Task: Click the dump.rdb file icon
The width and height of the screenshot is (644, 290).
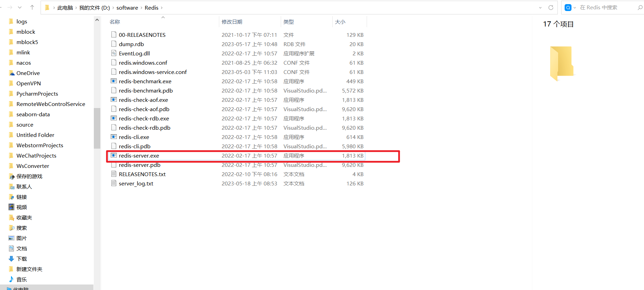Action: point(114,44)
